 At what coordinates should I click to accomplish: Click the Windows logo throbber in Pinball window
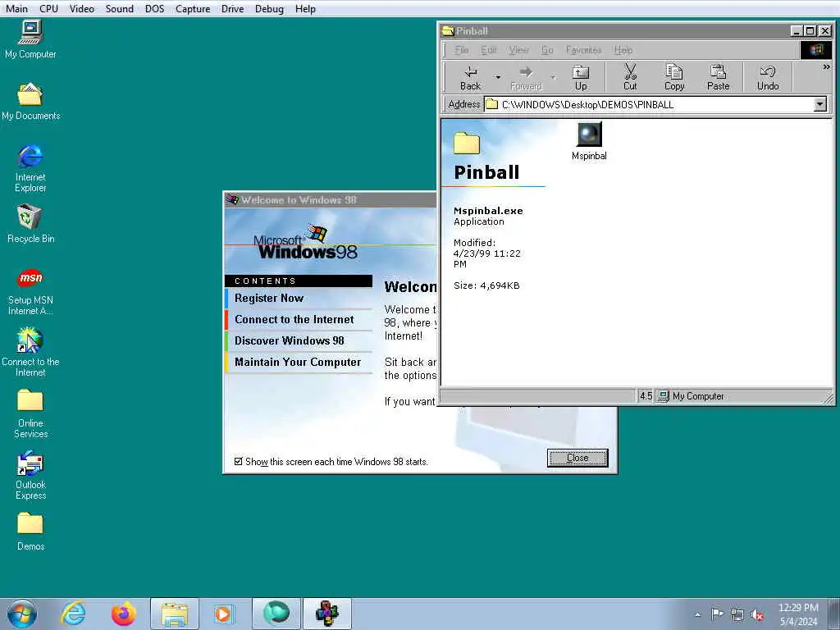click(816, 50)
